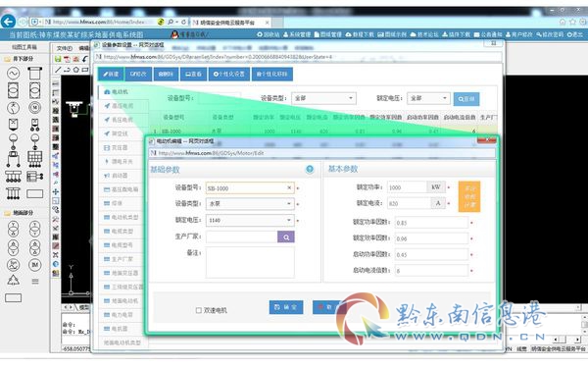Screen dimensions: 588x368
Task: Click the 新建 button
Action: (111, 74)
